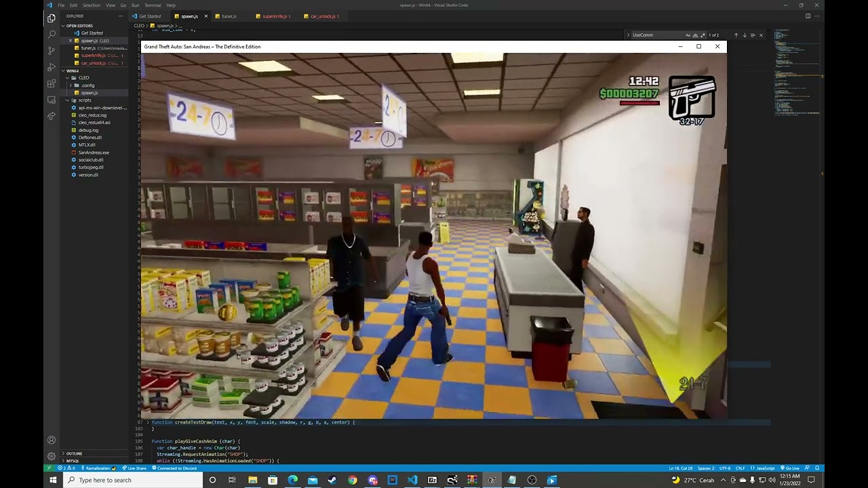868x488 pixels.
Task: Click Live Share in status bar
Action: [x=134, y=468]
